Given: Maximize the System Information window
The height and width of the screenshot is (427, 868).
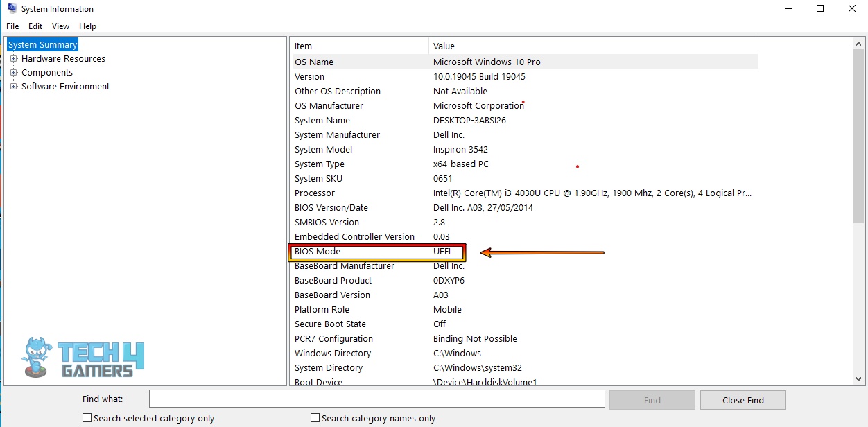Looking at the screenshot, I should click(x=820, y=9).
